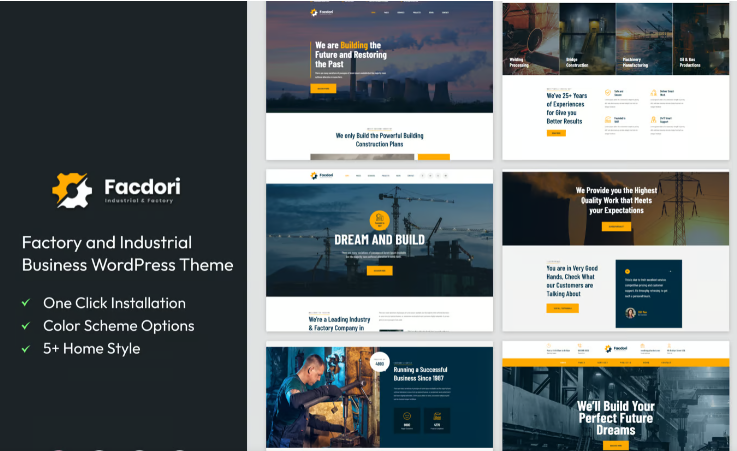737x451 pixels.
Task: Click the One Click Installation text
Action: 114,303
